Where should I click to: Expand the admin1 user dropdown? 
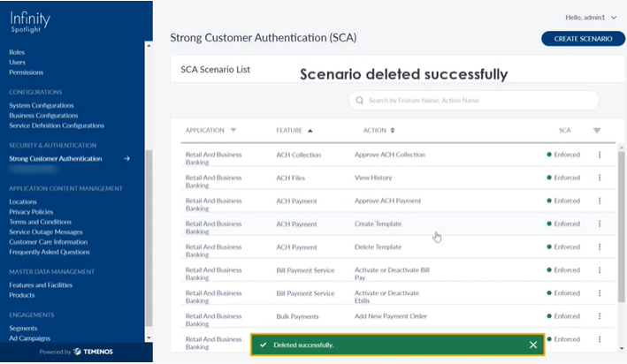pos(614,17)
